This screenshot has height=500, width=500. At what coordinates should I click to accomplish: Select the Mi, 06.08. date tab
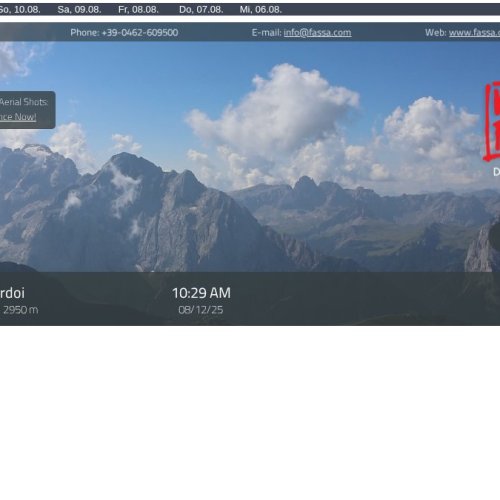coord(261,10)
